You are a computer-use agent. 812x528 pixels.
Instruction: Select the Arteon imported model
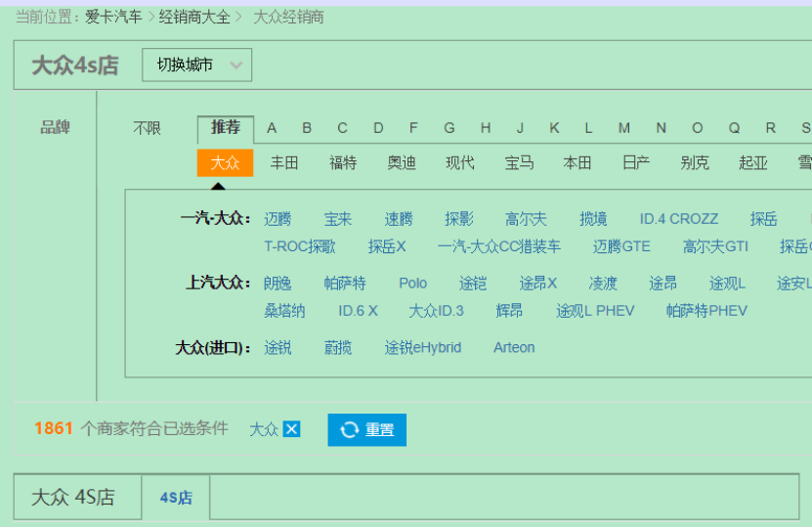click(x=514, y=348)
